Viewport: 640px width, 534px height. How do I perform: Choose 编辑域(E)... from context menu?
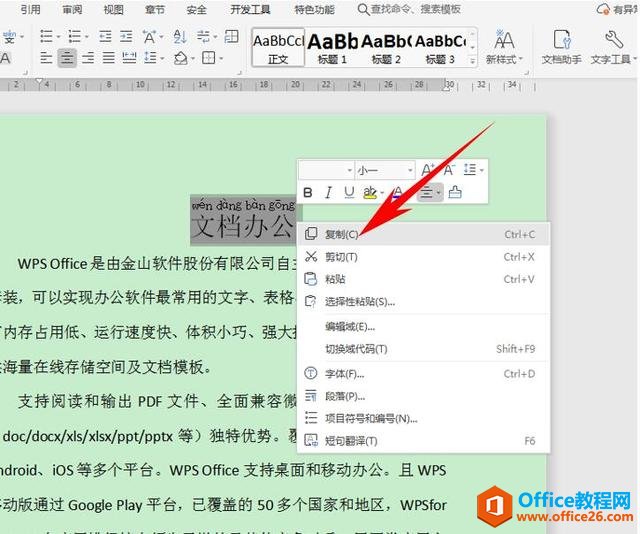424,327
